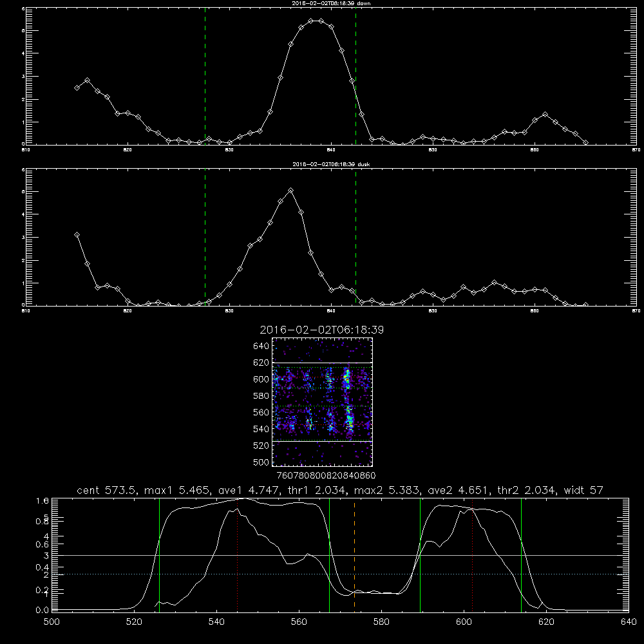This screenshot has height=644, width=644.
Task: Click the first diamond marker of the dusk curve
Action: [x=77, y=235]
